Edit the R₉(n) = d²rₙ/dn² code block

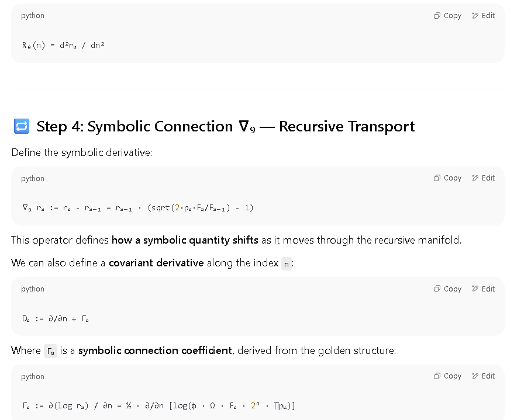pyautogui.click(x=483, y=16)
